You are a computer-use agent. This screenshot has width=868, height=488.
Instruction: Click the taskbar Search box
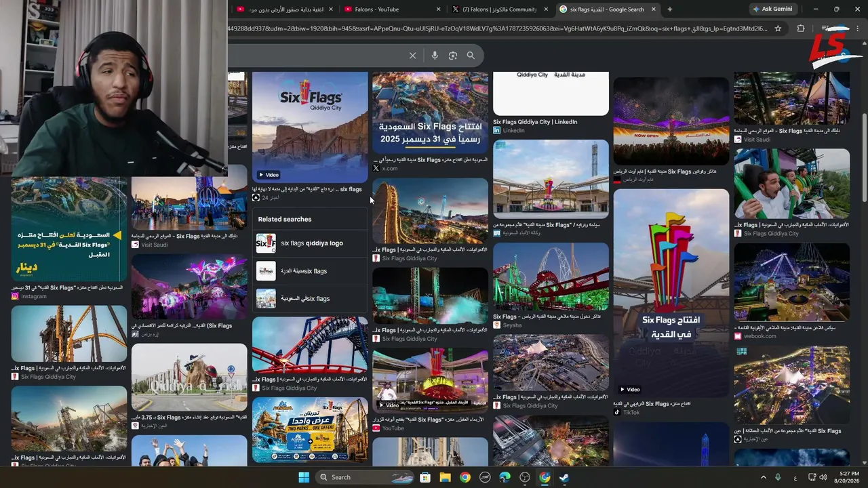pyautogui.click(x=364, y=477)
